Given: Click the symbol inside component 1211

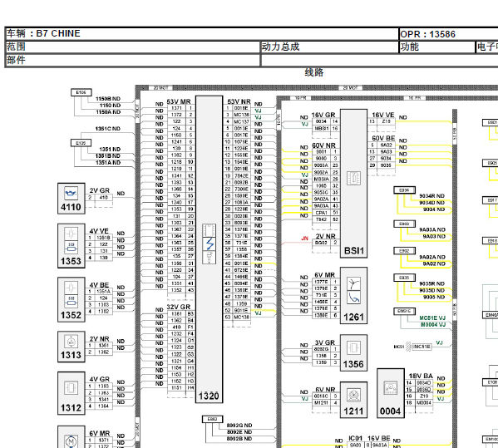Looking at the screenshot, I should [x=353, y=396].
